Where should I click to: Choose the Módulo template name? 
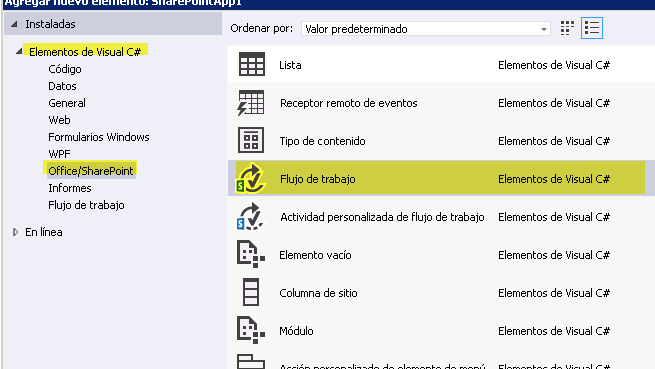point(296,331)
